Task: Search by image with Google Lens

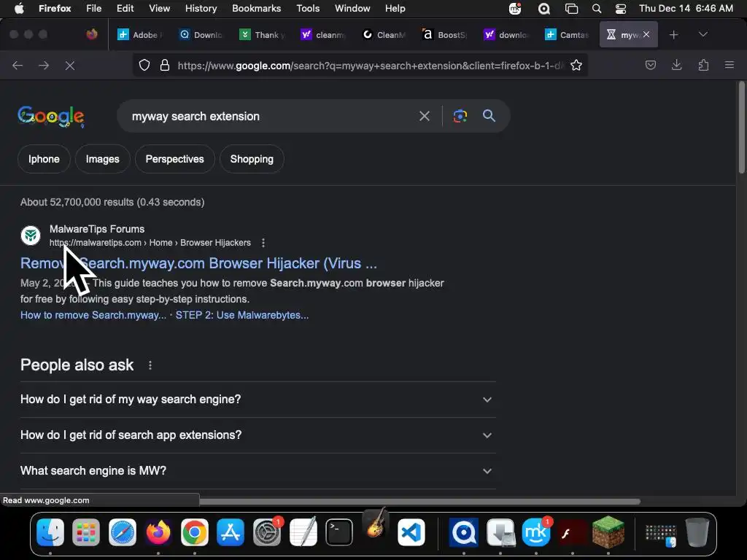Action: point(460,116)
